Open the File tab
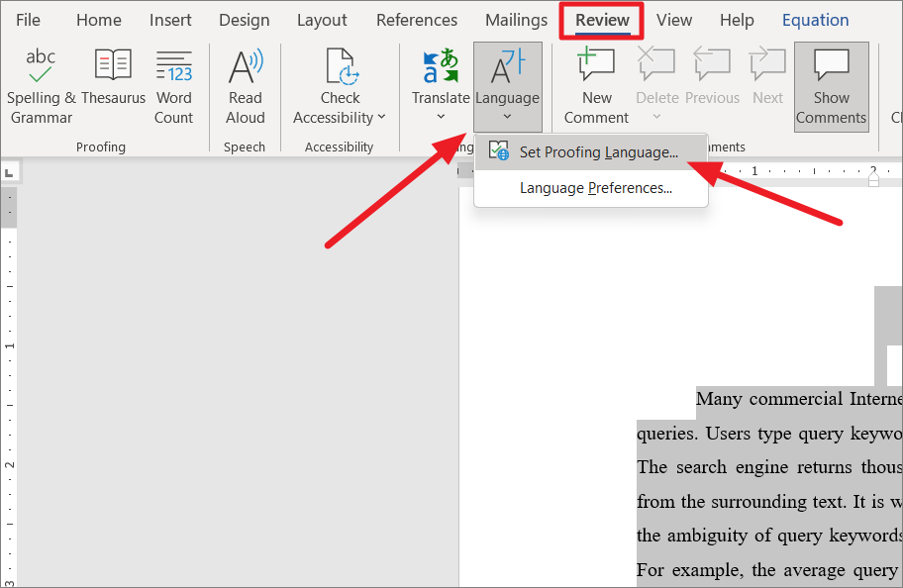 [x=28, y=20]
